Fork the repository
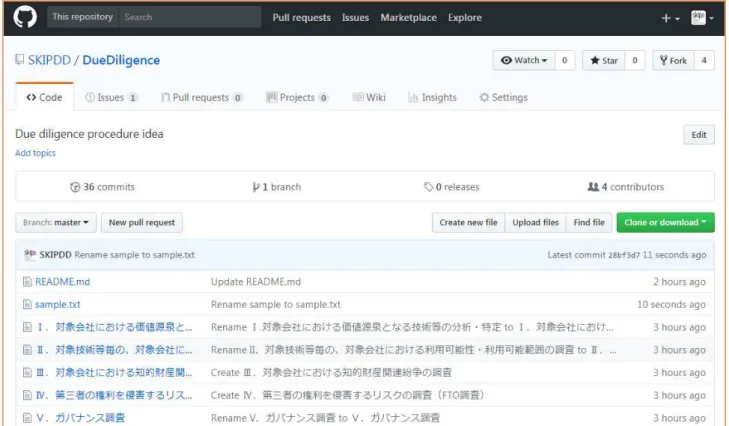This screenshot has width=729, height=426. [673, 60]
